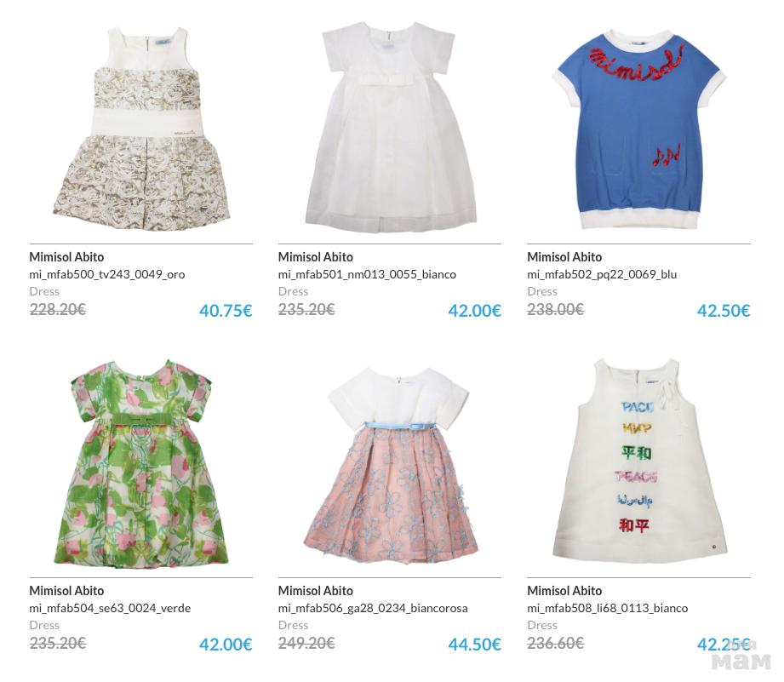View the white PEACE dress image
The width and height of the screenshot is (784, 682).
coord(639,460)
